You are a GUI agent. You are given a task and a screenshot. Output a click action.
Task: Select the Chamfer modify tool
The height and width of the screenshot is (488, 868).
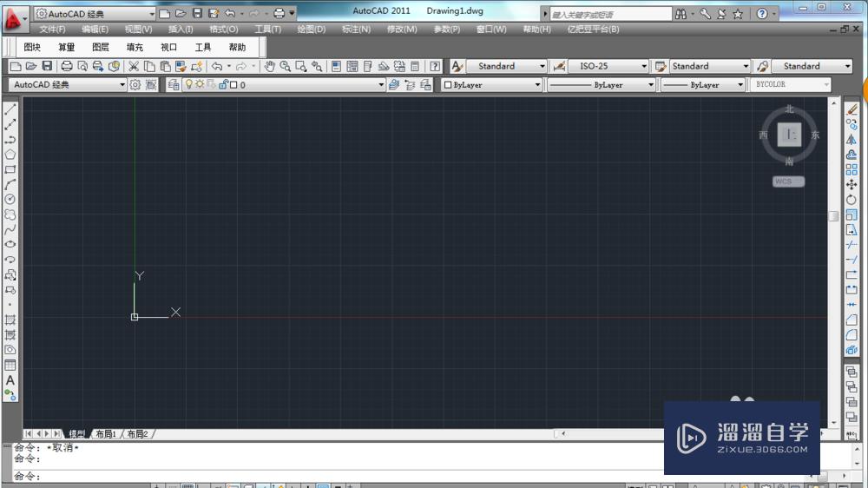click(852, 320)
